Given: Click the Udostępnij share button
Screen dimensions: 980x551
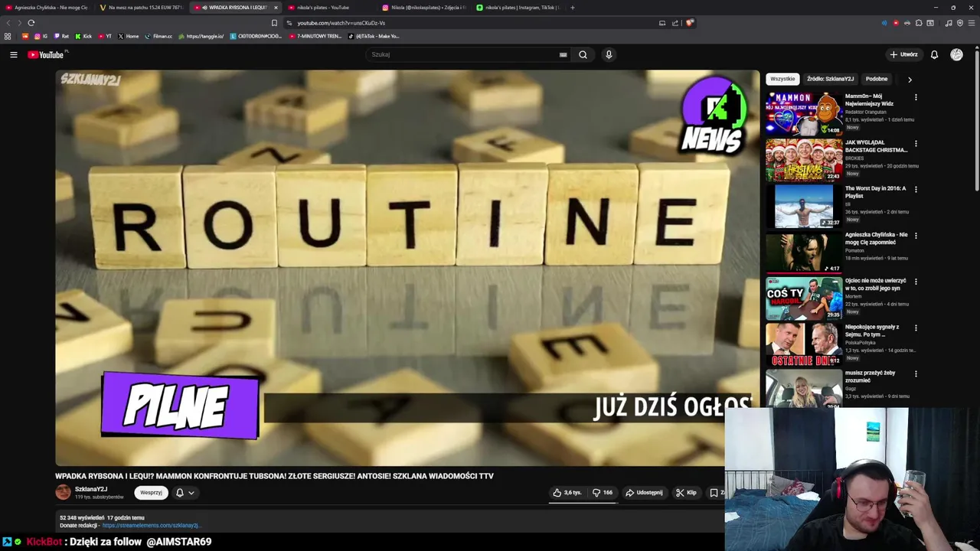Looking at the screenshot, I should (644, 493).
